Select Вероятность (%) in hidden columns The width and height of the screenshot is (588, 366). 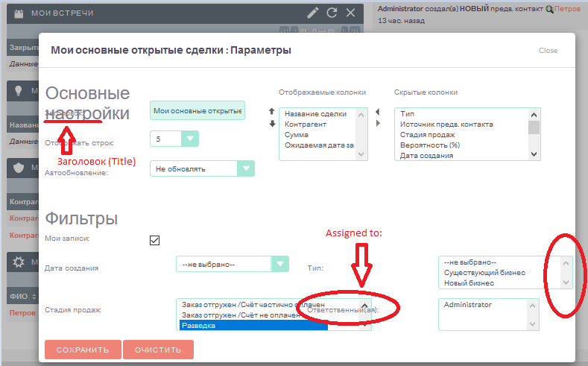pos(430,145)
